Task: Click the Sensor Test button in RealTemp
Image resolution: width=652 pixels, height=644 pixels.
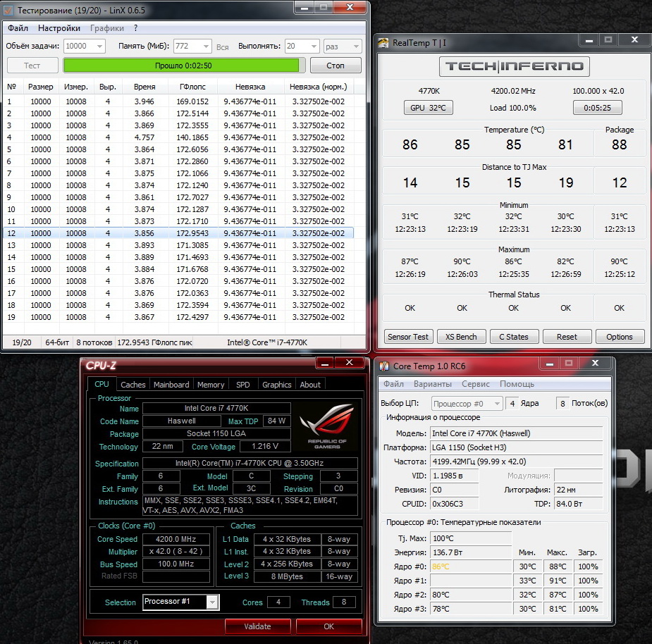Action: pos(408,336)
